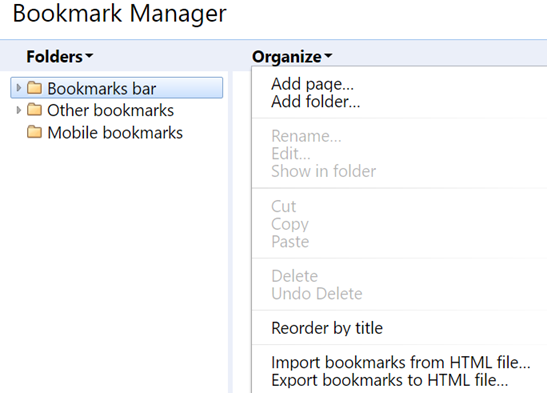Choose Reorder by title

(x=327, y=328)
